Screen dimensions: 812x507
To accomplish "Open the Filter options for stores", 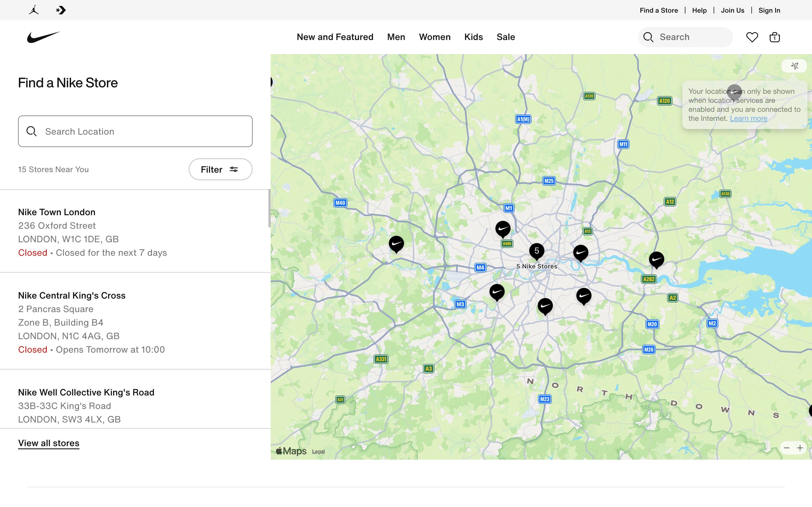I will (220, 169).
